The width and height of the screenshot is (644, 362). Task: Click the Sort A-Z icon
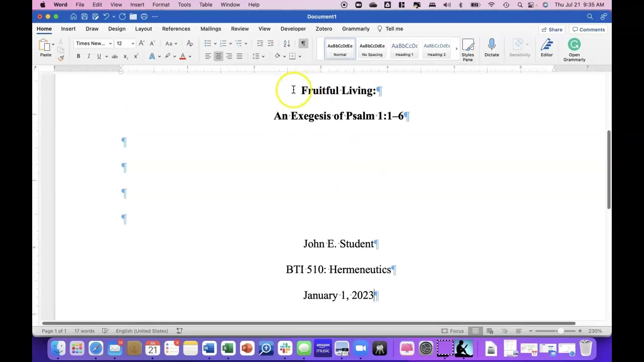287,43
